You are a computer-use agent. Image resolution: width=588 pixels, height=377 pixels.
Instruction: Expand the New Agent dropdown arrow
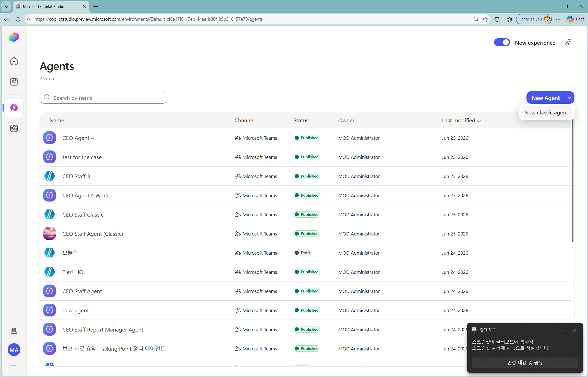tap(570, 98)
